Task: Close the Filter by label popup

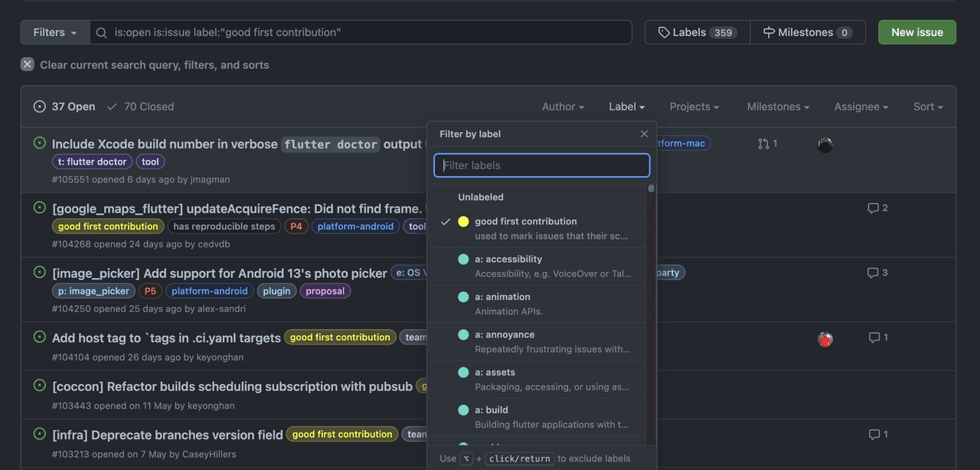Action: pos(644,134)
